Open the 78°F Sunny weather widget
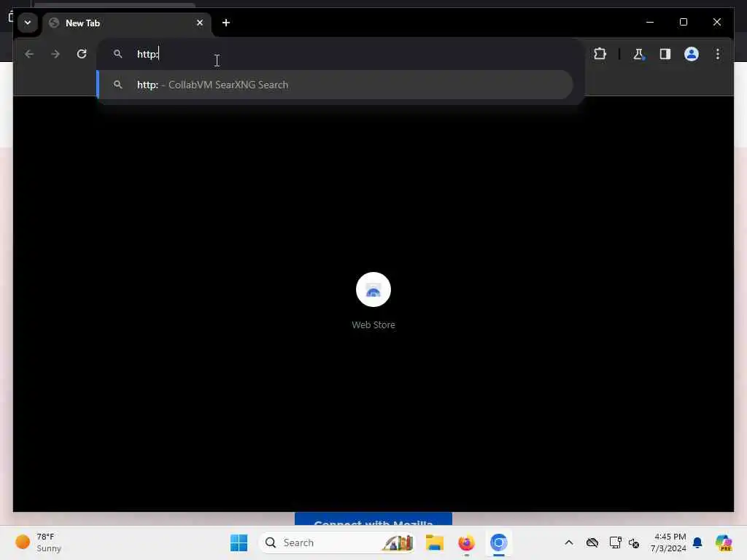 point(39,542)
